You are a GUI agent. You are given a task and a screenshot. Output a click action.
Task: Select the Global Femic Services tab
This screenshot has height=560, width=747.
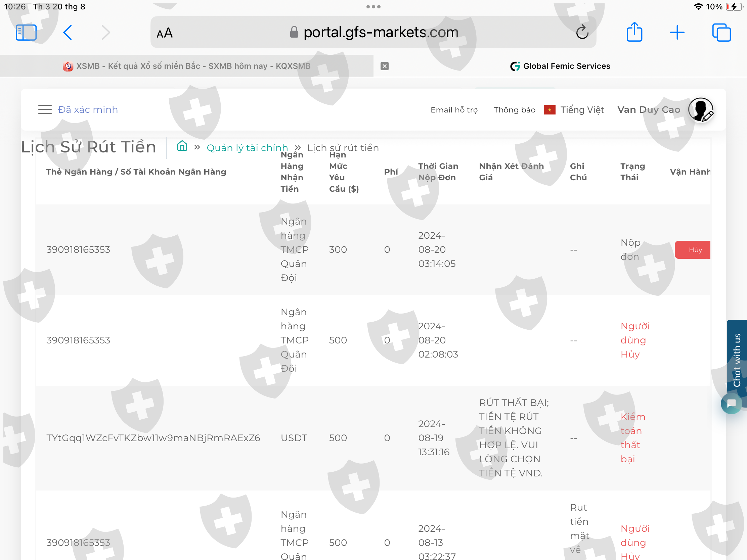tap(561, 66)
